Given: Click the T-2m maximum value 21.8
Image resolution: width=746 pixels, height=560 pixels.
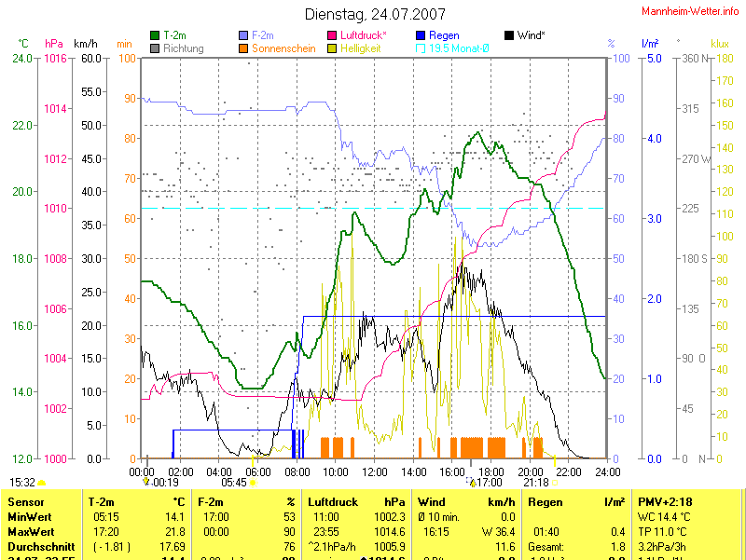Looking at the screenshot, I should [x=175, y=532].
